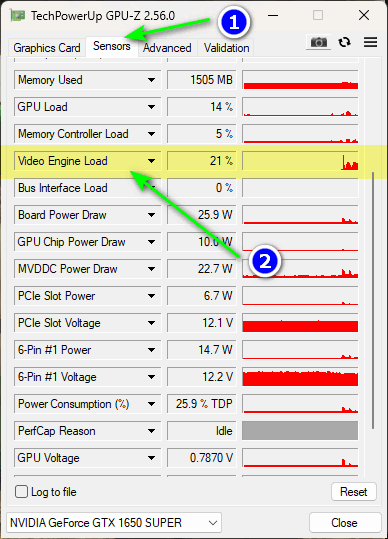The width and height of the screenshot is (388, 539).
Task: Click the PCIe Slot Voltage graph
Action: point(300,323)
